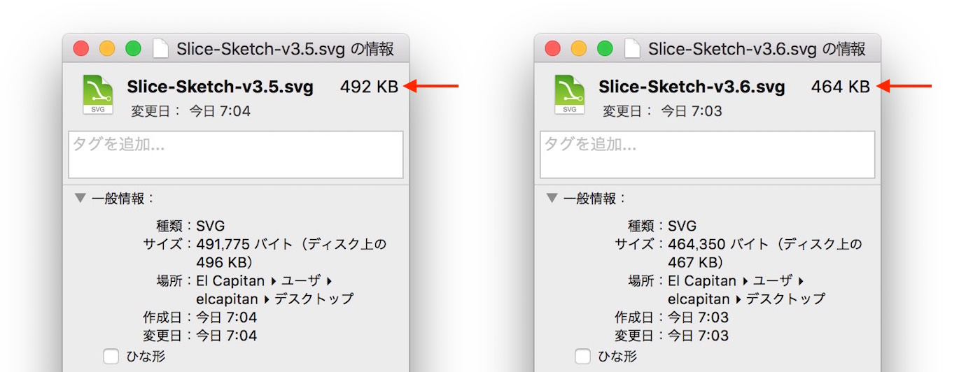The height and width of the screenshot is (372, 980).
Task: Click the Slice-Sketch-v3.5.svg file icon
Action: (98, 94)
